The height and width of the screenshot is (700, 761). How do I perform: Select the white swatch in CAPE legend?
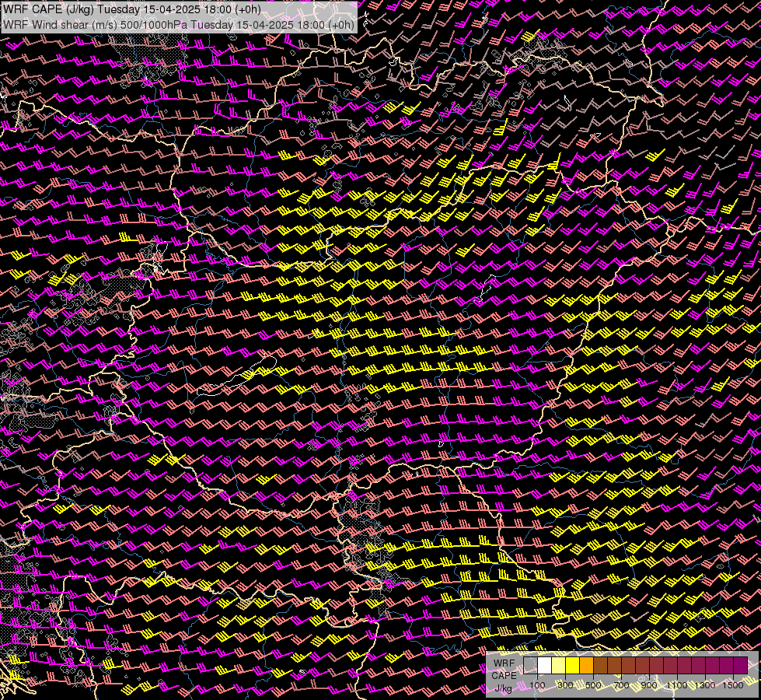click(545, 666)
